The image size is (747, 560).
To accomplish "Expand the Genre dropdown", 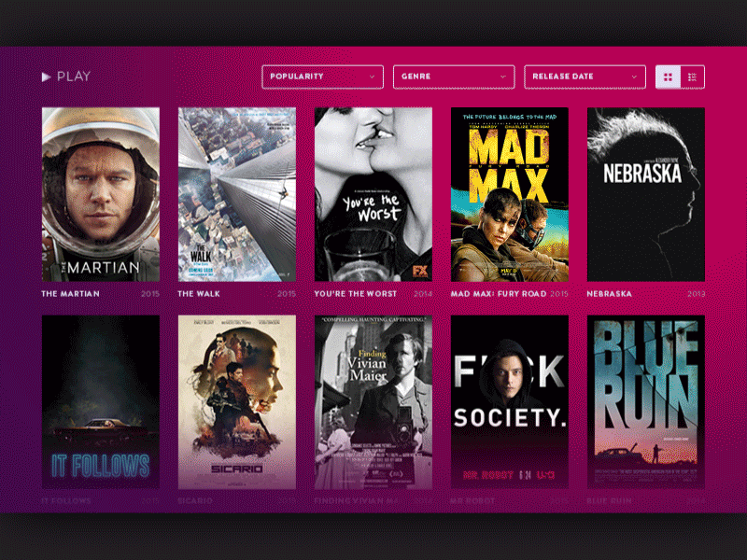I will pyautogui.click(x=454, y=77).
